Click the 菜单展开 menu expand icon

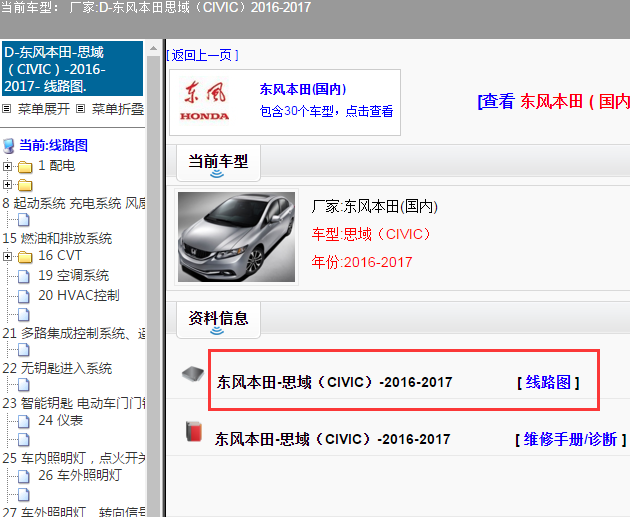tap(6, 108)
